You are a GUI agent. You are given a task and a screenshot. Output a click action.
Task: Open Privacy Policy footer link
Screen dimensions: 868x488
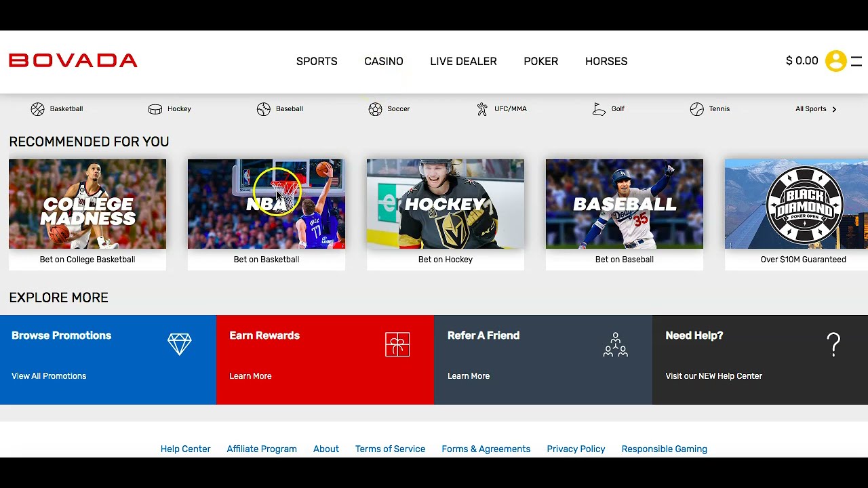576,449
